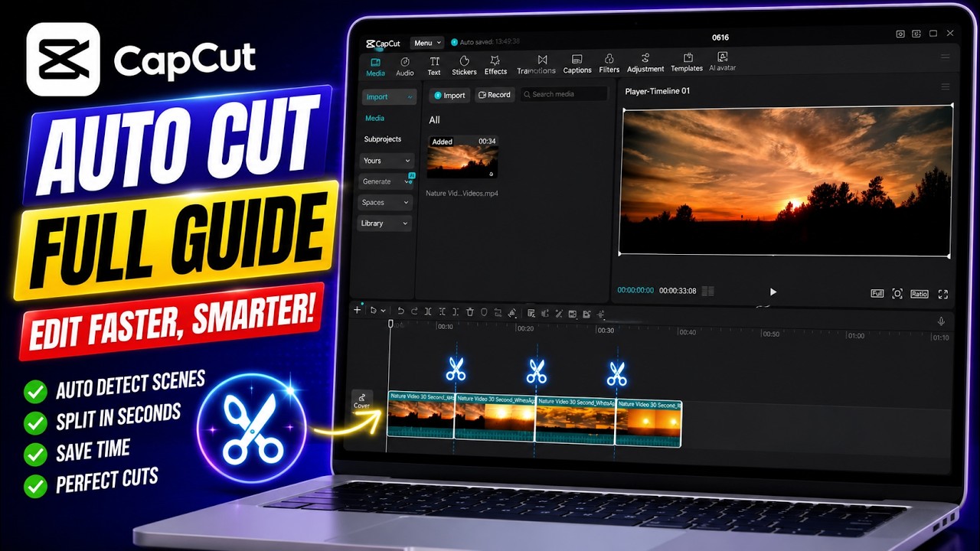Focus the Search media field

click(563, 94)
